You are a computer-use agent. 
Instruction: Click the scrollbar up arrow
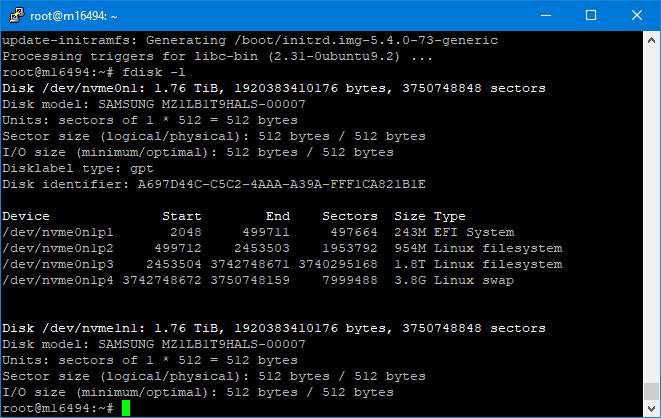[651, 40]
